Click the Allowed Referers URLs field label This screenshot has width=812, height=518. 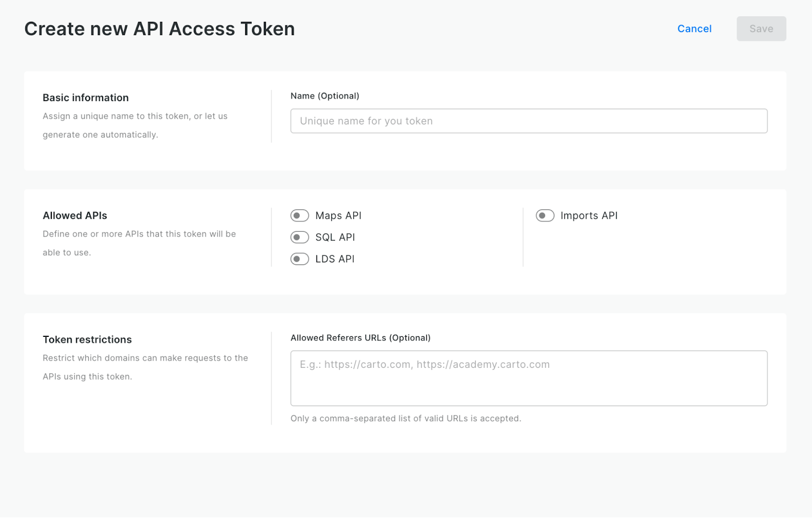coord(360,337)
